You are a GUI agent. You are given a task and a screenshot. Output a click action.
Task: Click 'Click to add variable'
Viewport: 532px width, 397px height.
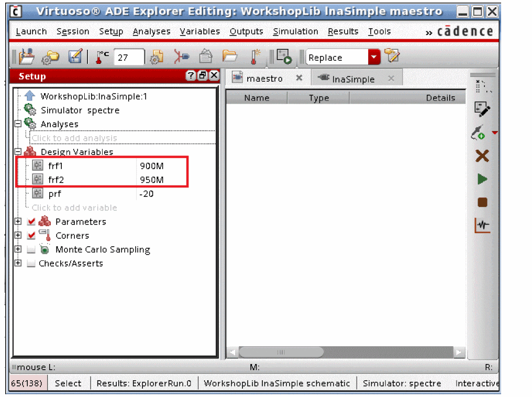74,207
